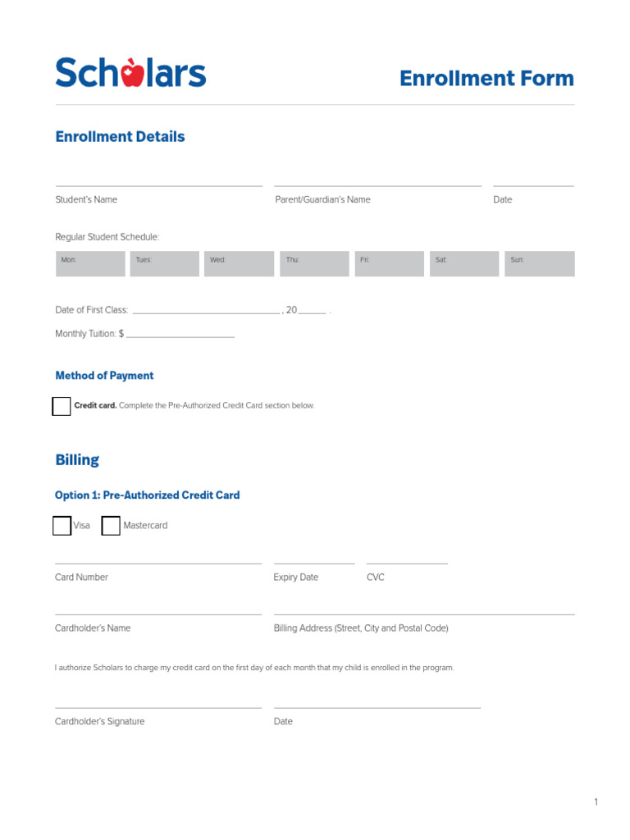Click the Regular Student Schedule label
This screenshot has width=630, height=840.
pyautogui.click(x=107, y=237)
